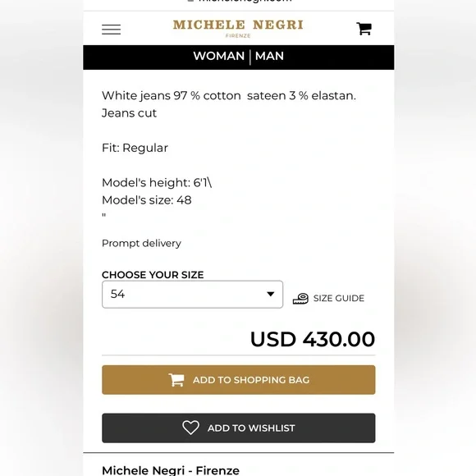This screenshot has width=476, height=476.
Task: Click the USD 430.00 price
Action: pos(313,339)
